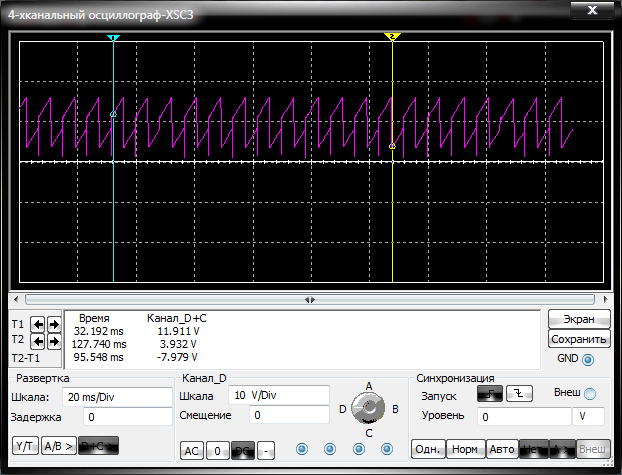The width and height of the screenshot is (622, 475).
Task: Select the D+C > display mode button
Action: [x=98, y=446]
